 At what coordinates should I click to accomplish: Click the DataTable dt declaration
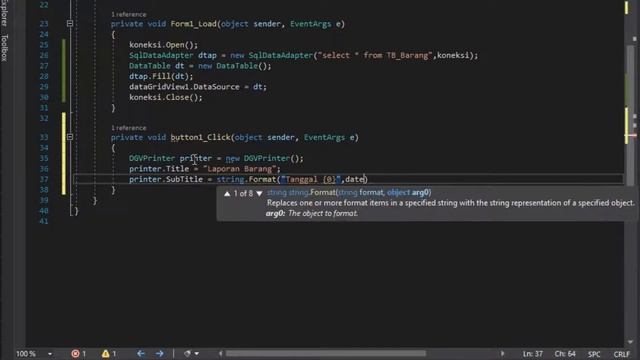pos(200,66)
